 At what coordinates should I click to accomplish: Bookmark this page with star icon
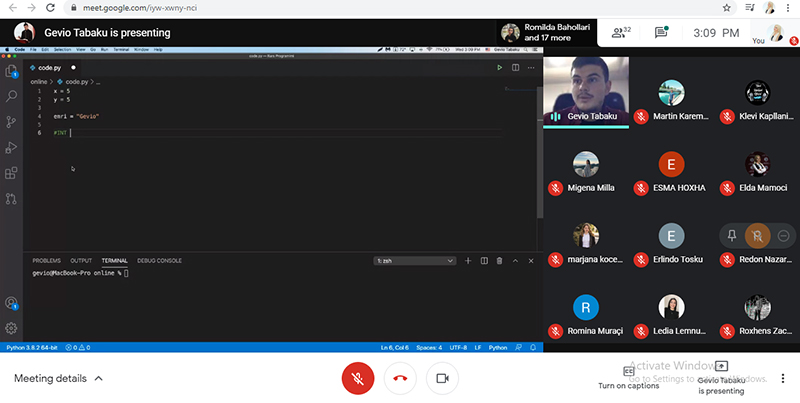[x=727, y=8]
